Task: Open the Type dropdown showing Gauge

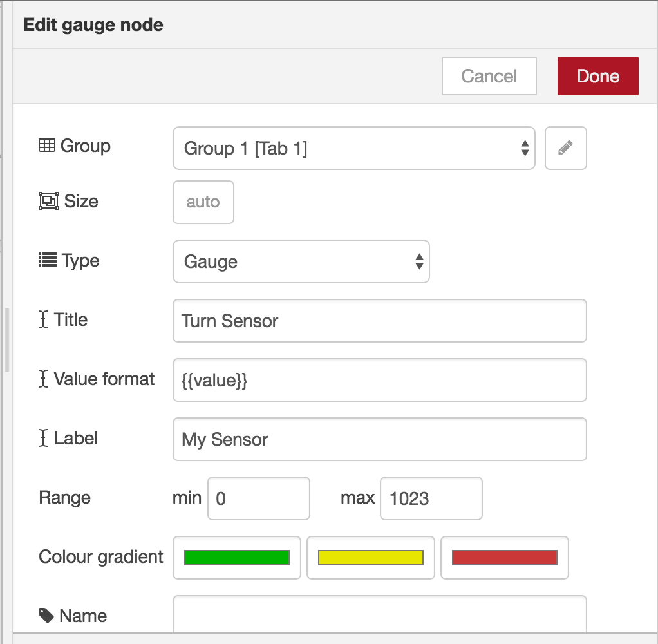Action: (300, 261)
